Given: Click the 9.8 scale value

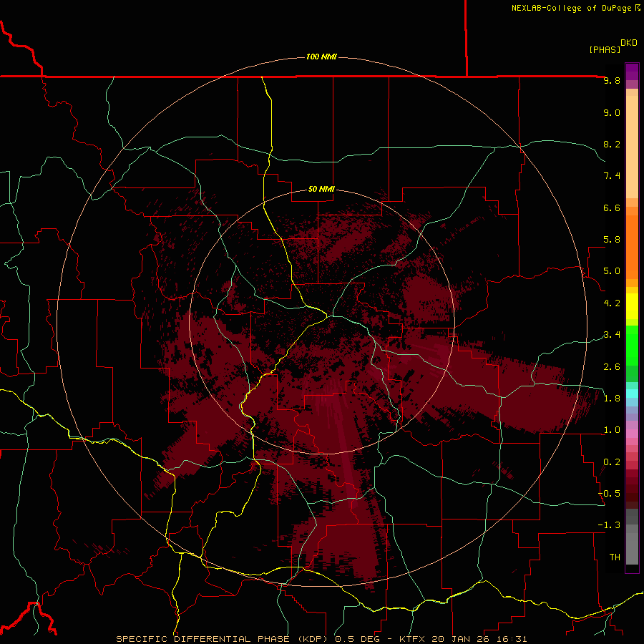Looking at the screenshot, I should click(x=612, y=80).
